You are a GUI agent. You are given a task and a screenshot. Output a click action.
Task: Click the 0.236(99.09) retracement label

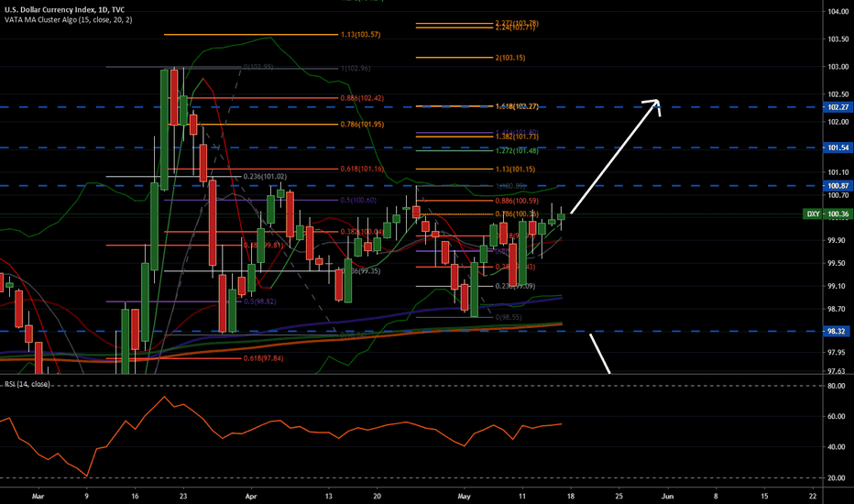point(515,286)
